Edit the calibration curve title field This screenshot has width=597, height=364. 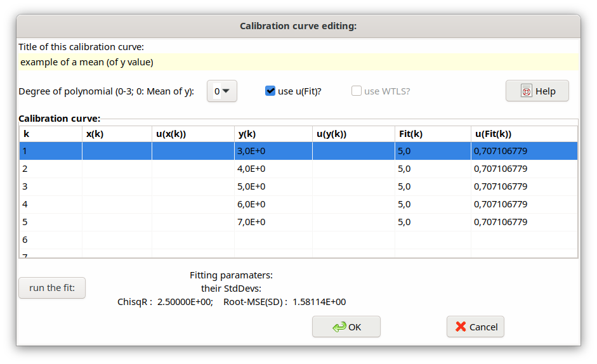(298, 62)
